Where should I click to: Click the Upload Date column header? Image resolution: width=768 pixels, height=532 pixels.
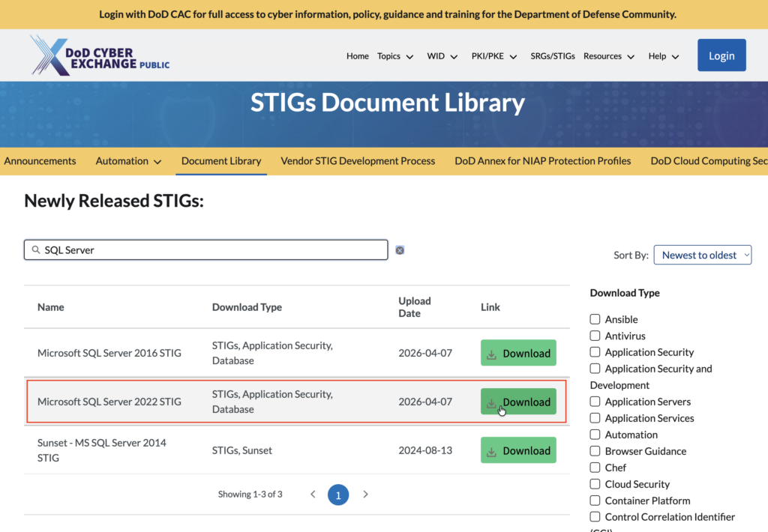(x=414, y=307)
